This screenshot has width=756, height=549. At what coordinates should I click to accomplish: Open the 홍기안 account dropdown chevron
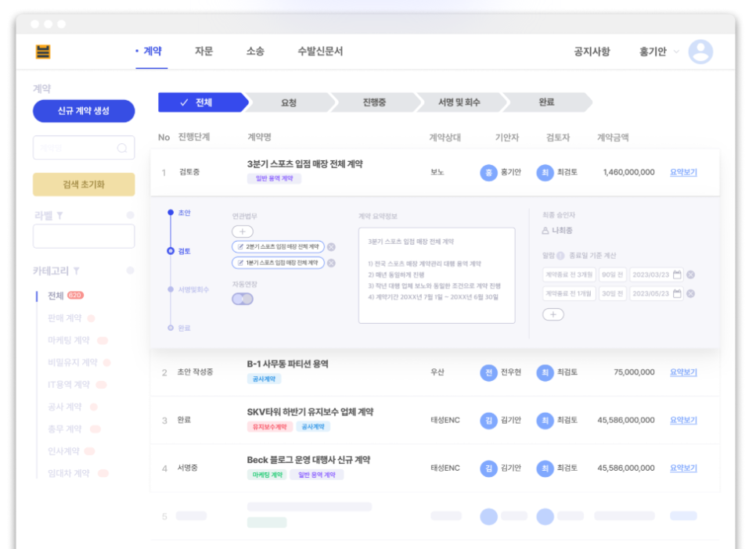point(676,50)
